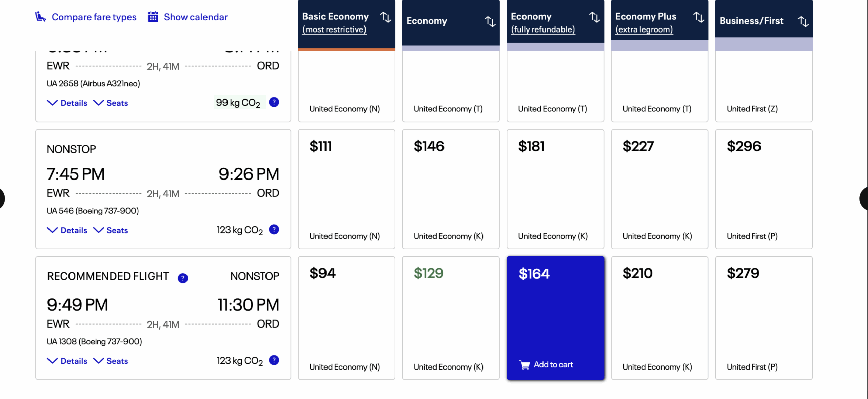Click the Basic Economy (most restrictive) header
Image resolution: width=868 pixels, height=399 pixels.
tap(335, 22)
